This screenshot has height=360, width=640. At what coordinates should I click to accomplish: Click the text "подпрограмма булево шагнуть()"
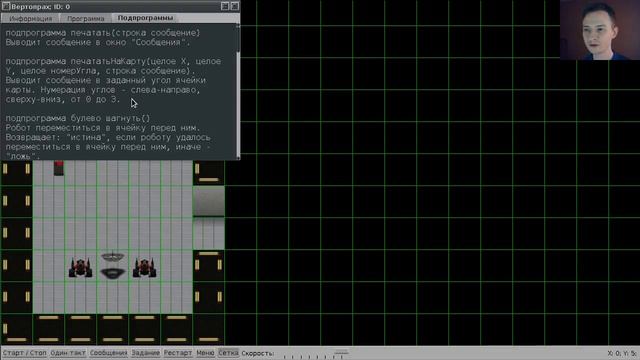click(x=78, y=118)
